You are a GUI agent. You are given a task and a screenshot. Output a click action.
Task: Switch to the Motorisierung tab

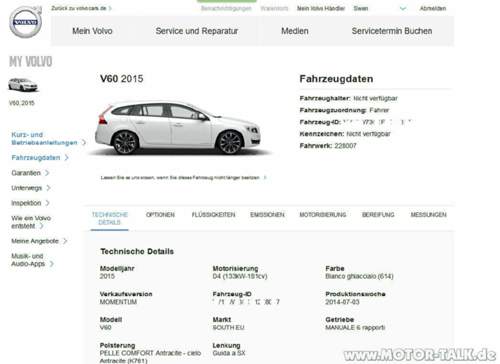click(323, 215)
